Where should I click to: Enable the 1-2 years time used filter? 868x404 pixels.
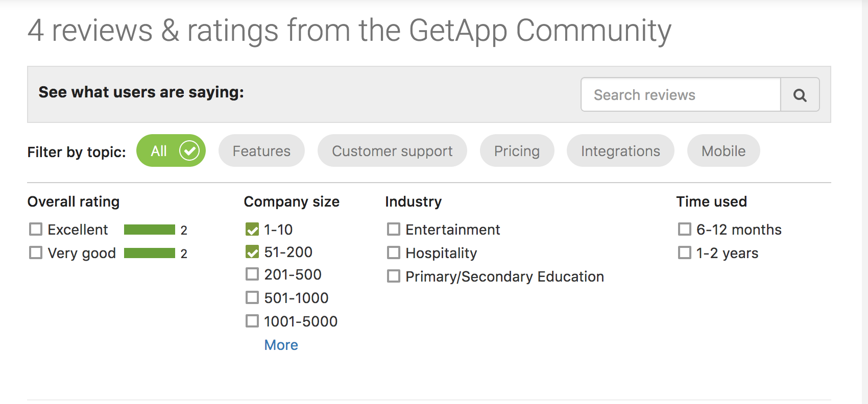[x=684, y=252]
